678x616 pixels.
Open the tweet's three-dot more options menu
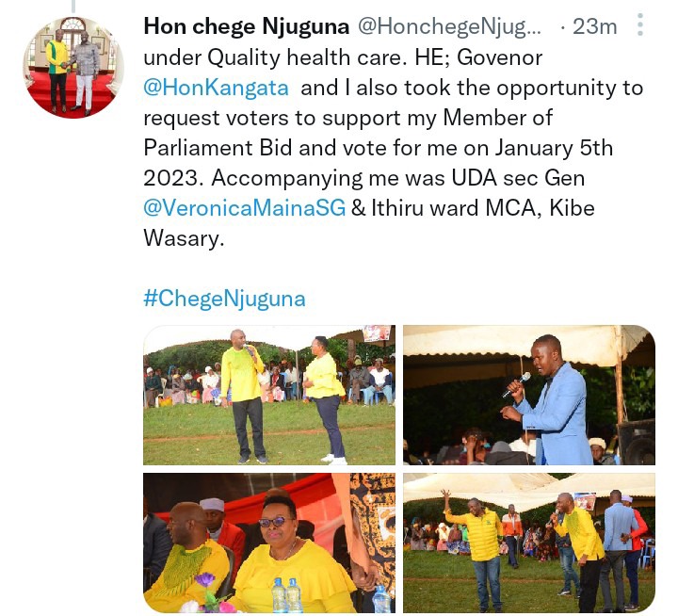[640, 25]
